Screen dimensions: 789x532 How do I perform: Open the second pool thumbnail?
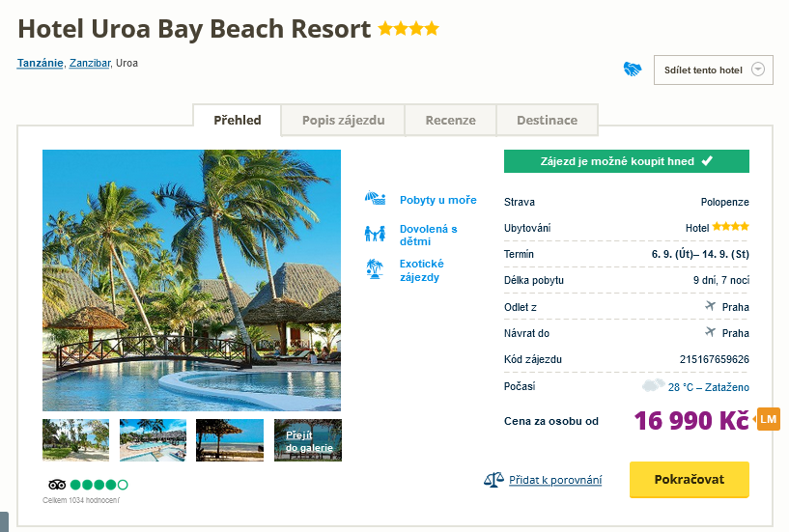(153, 440)
